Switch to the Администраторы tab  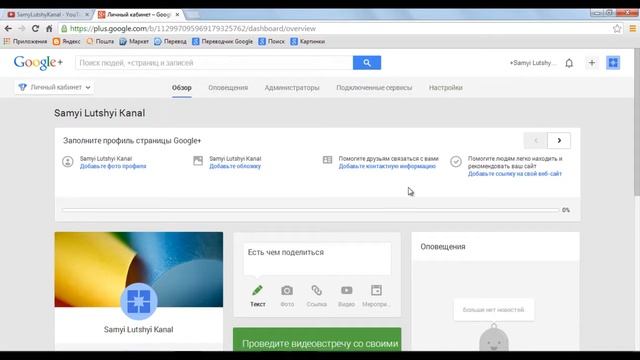coord(292,88)
